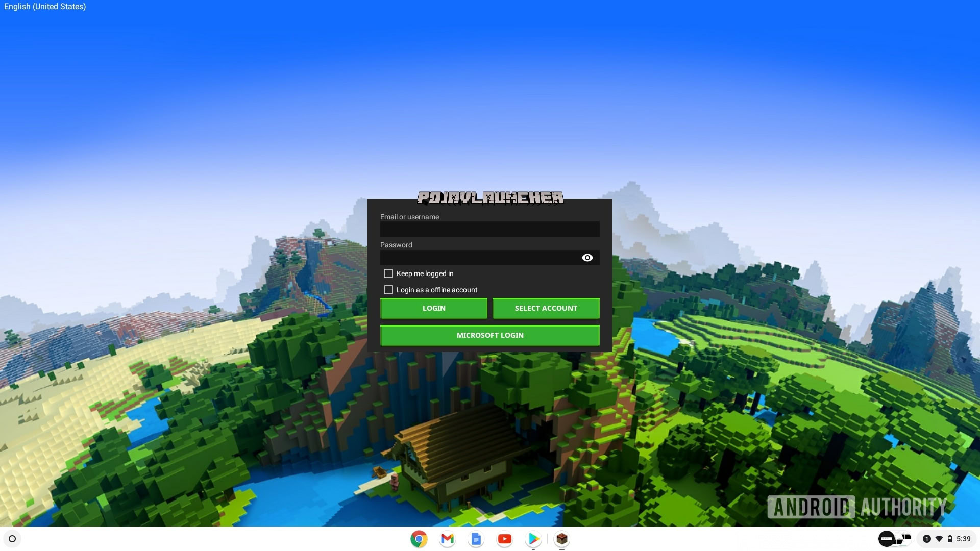Open YouTube app from taskbar
The height and width of the screenshot is (551, 980).
(504, 538)
